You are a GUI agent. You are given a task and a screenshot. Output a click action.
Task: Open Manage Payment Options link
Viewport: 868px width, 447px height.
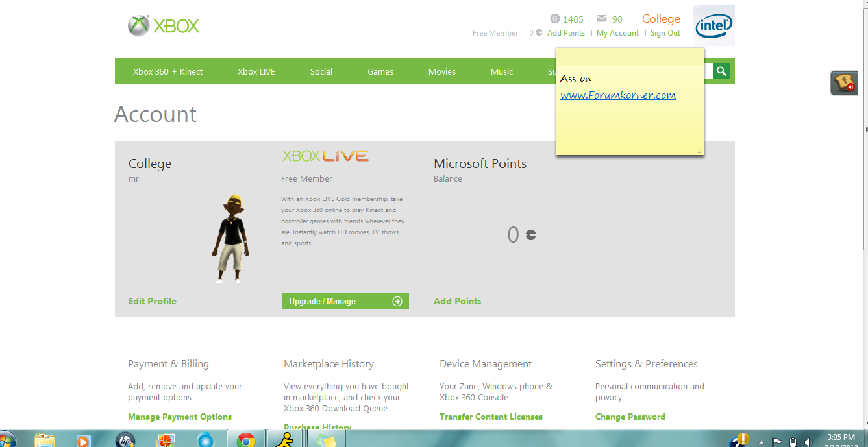180,417
